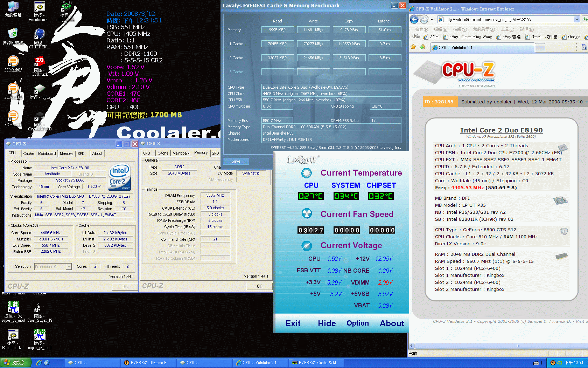
Task: Click the IE horizontal scrollbar track
Action: tap(497, 346)
